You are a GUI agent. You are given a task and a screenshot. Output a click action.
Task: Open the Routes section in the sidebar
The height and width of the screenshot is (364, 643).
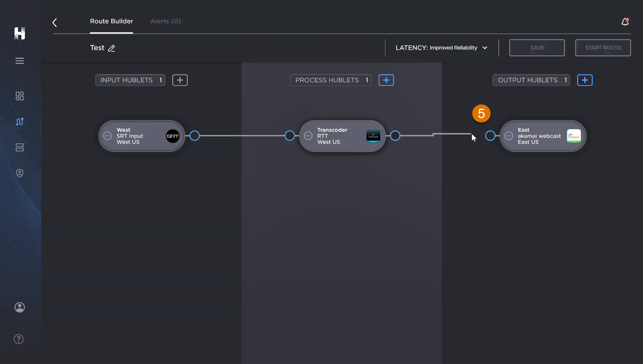[x=19, y=122]
